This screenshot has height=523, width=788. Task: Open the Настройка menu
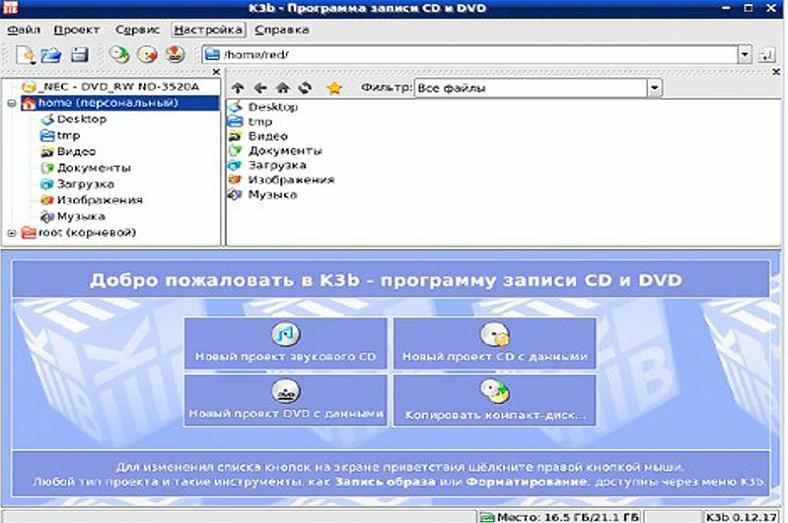(208, 30)
